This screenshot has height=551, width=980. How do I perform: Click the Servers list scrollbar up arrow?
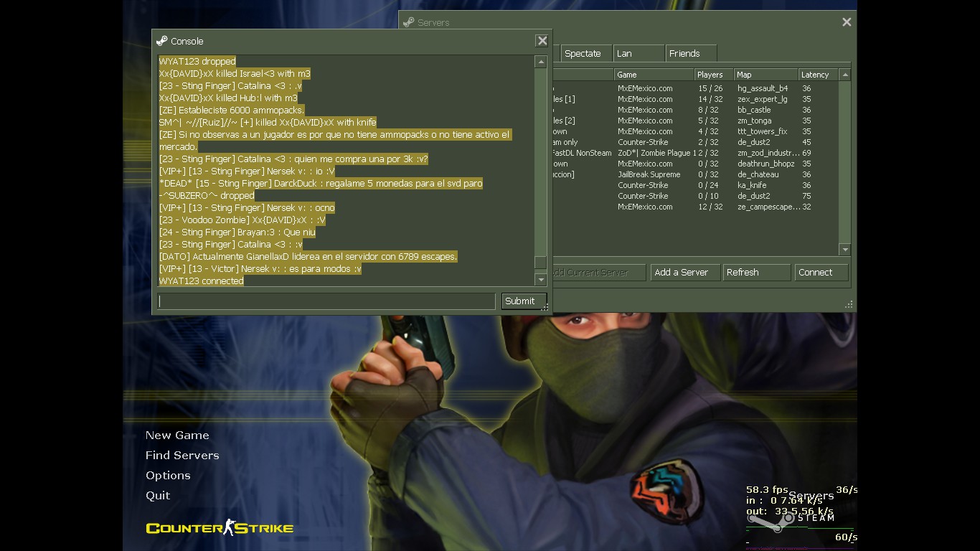pyautogui.click(x=845, y=75)
